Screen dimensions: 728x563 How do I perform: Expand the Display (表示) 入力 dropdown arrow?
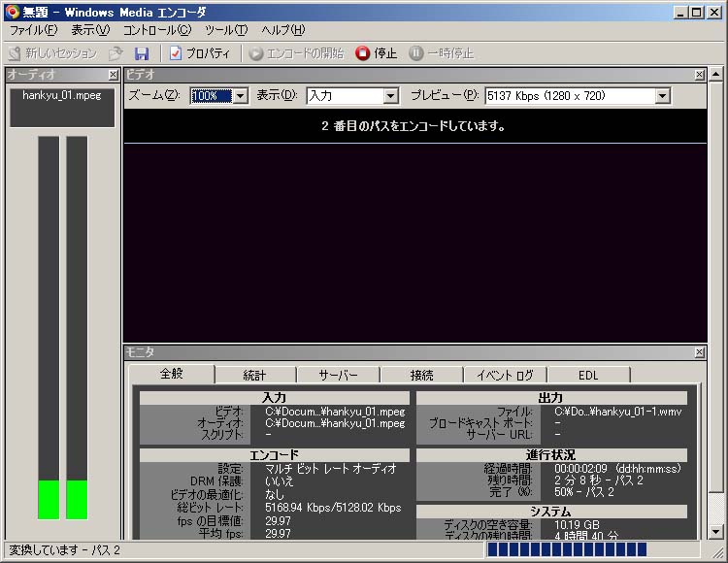390,96
